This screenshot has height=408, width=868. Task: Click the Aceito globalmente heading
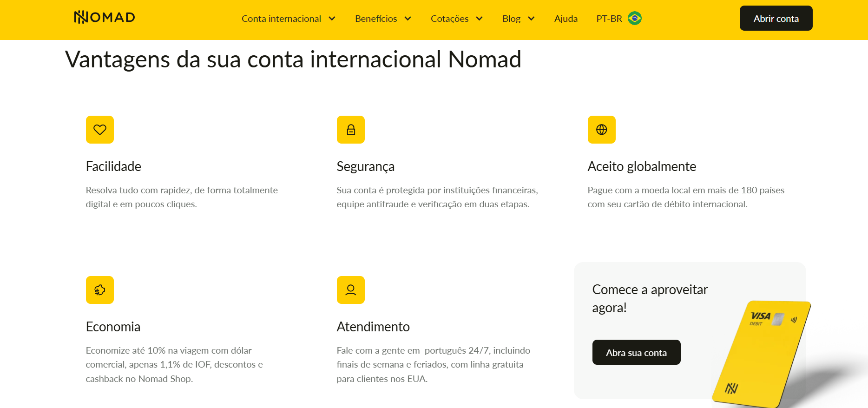[642, 166]
